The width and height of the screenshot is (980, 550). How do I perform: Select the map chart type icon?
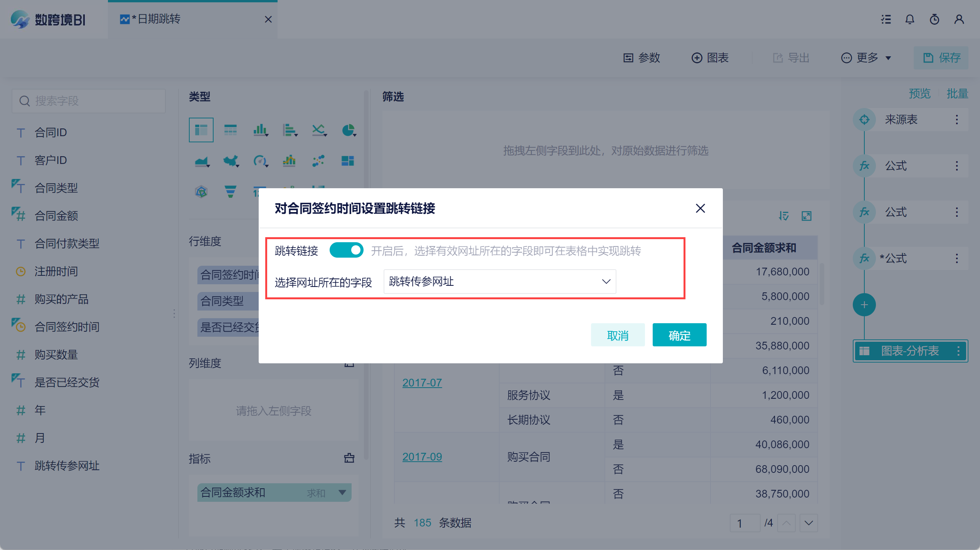click(231, 161)
